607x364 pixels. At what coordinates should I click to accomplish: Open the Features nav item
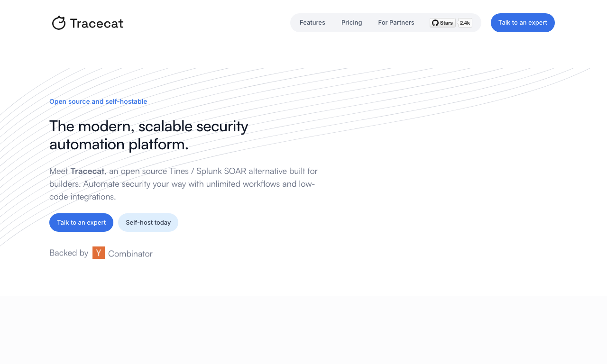pyautogui.click(x=313, y=23)
